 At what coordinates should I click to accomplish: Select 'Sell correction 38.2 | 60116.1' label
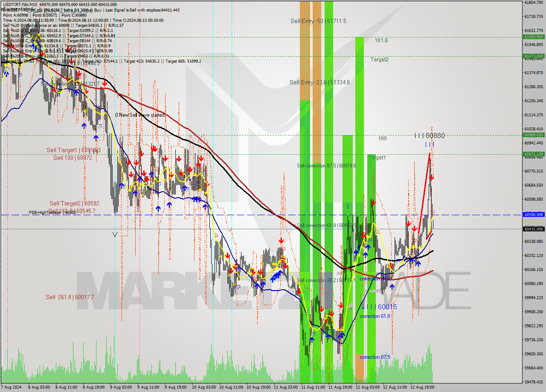326,280
